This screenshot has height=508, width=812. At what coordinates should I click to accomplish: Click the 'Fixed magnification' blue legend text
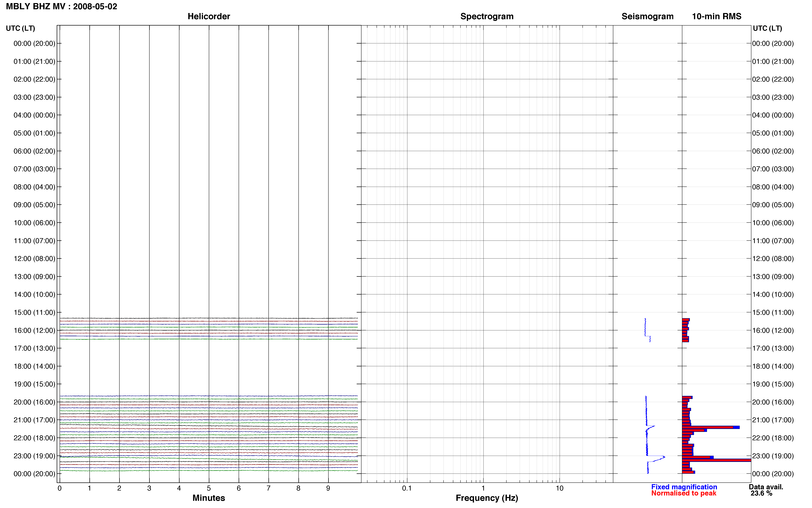(684, 487)
